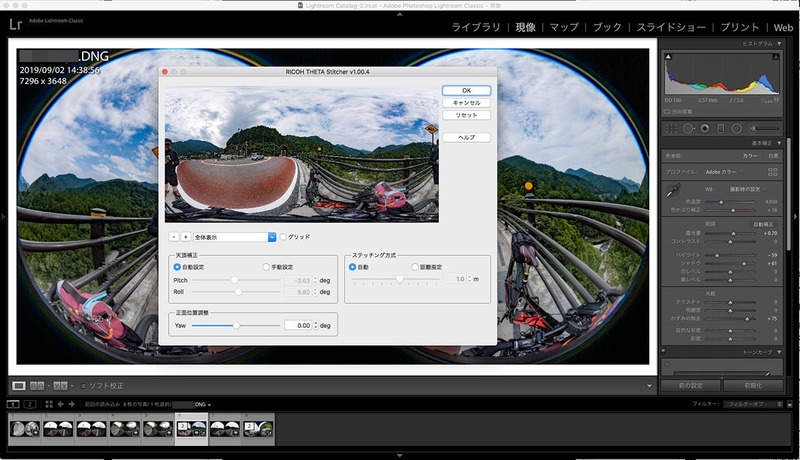Click リセット button in Stitcher
The width and height of the screenshot is (800, 460).
466,115
